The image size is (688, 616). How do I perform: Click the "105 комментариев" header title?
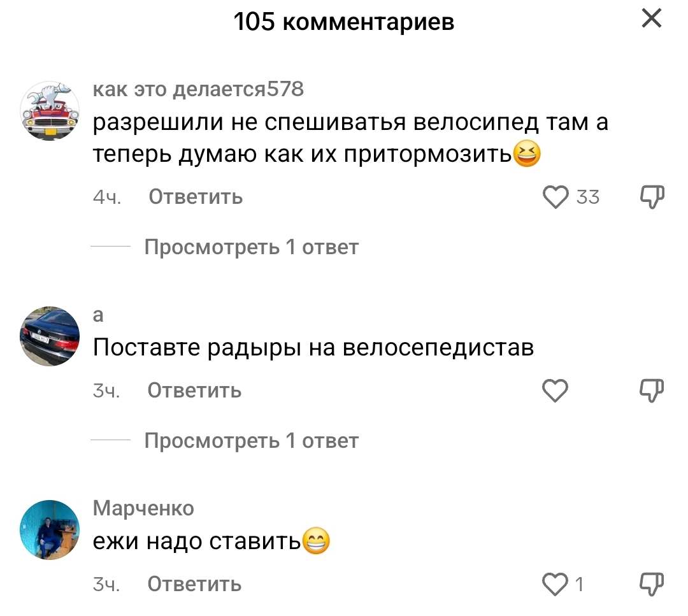pyautogui.click(x=343, y=22)
